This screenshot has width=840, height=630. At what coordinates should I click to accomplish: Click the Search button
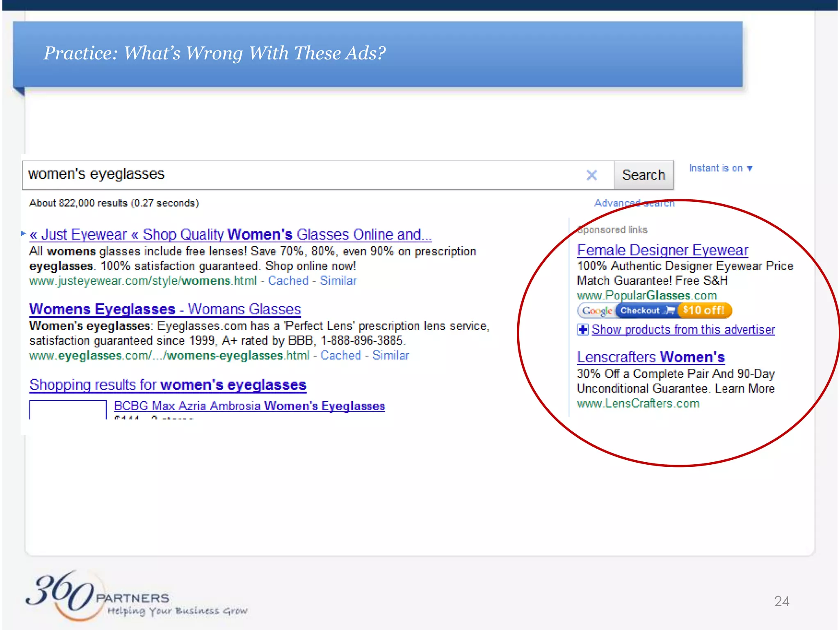point(644,175)
